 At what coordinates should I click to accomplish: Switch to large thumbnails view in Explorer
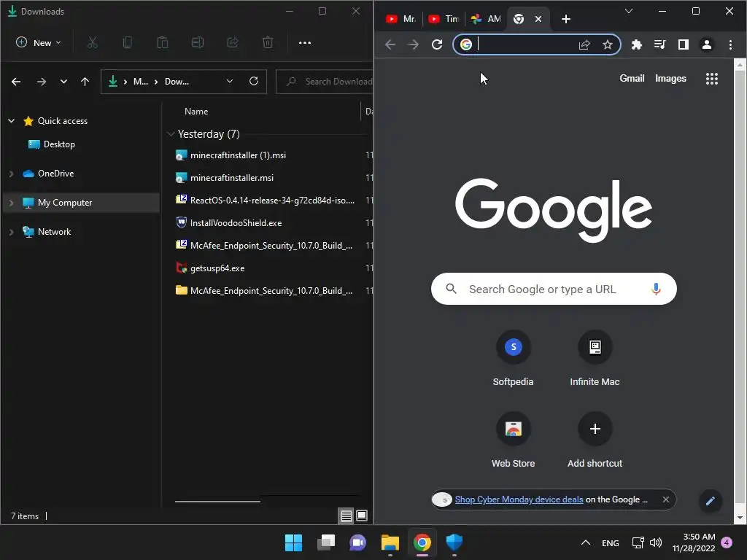[362, 516]
